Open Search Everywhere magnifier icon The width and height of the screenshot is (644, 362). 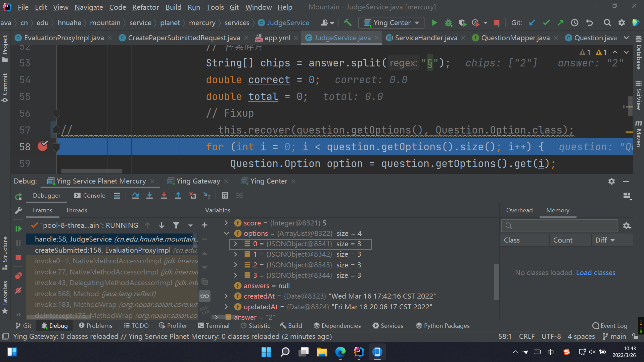[x=607, y=23]
